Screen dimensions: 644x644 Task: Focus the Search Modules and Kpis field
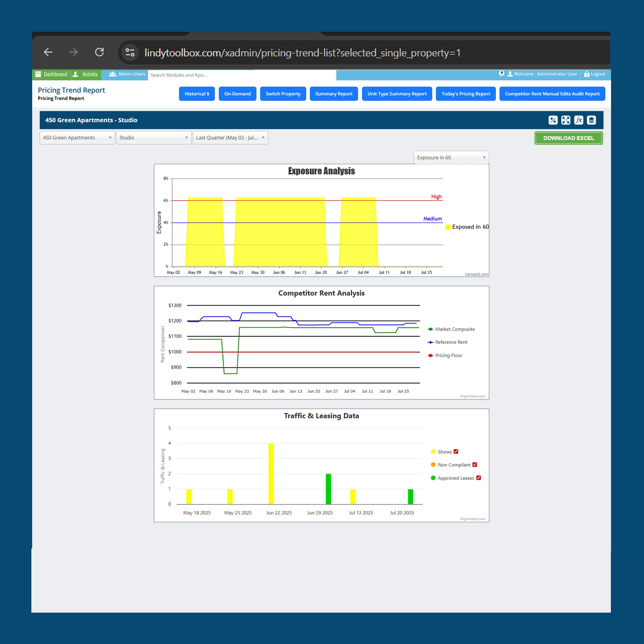point(242,75)
